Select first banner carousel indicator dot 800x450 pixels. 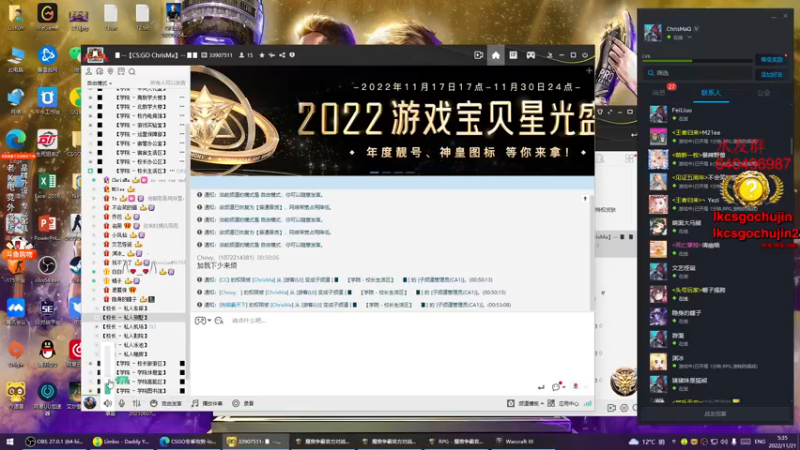click(x=374, y=172)
